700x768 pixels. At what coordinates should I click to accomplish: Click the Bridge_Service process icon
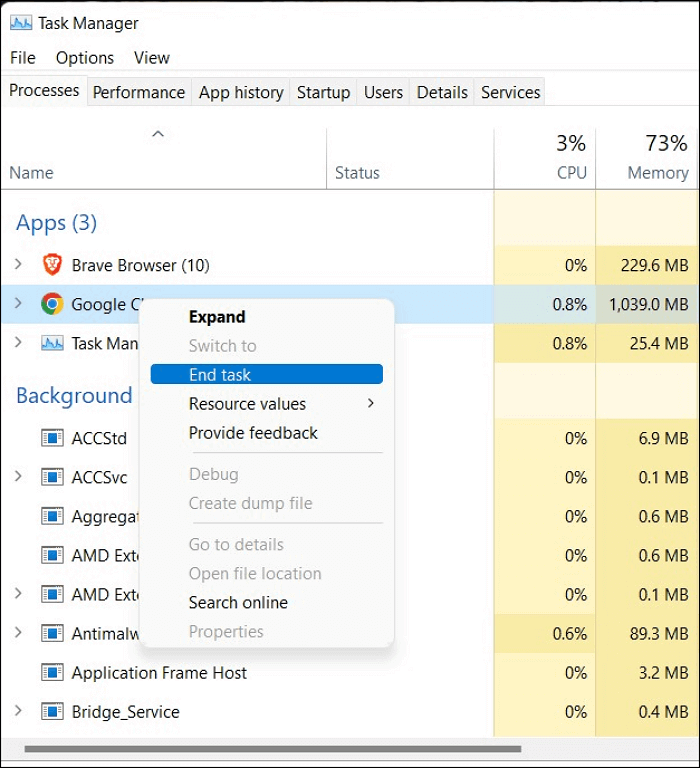pyautogui.click(x=52, y=712)
